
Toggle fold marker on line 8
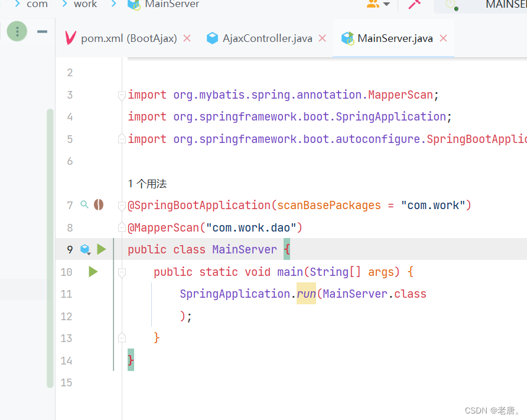click(x=122, y=228)
